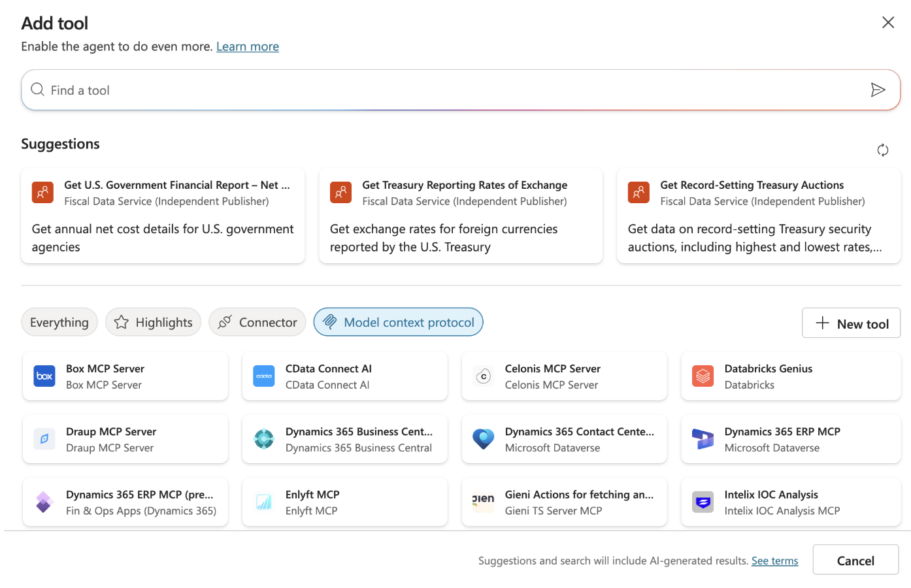The width and height of the screenshot is (911, 588).
Task: Select Fin & Ops Apps (Dynamics 365) subtitle
Action: click(x=141, y=511)
